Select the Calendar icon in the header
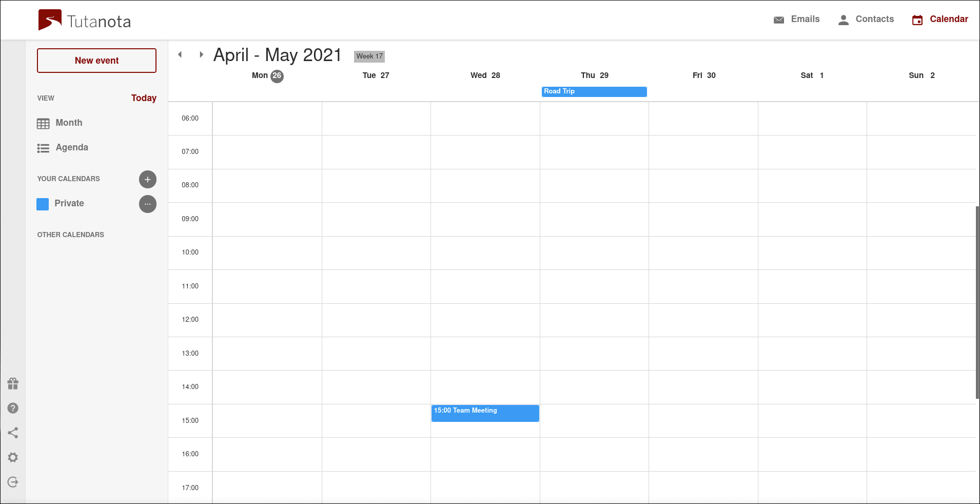 coord(918,20)
